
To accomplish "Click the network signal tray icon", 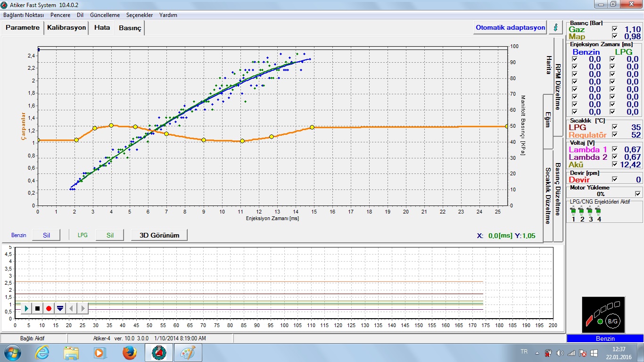I will [571, 353].
